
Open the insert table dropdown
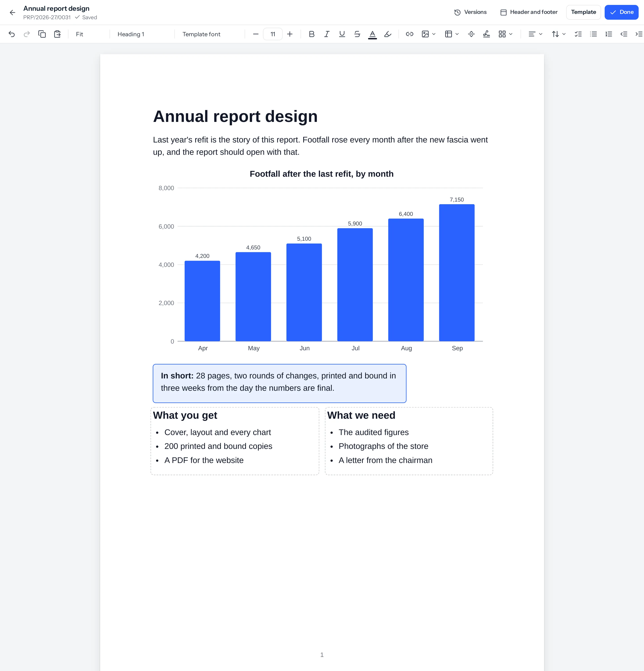(x=452, y=34)
